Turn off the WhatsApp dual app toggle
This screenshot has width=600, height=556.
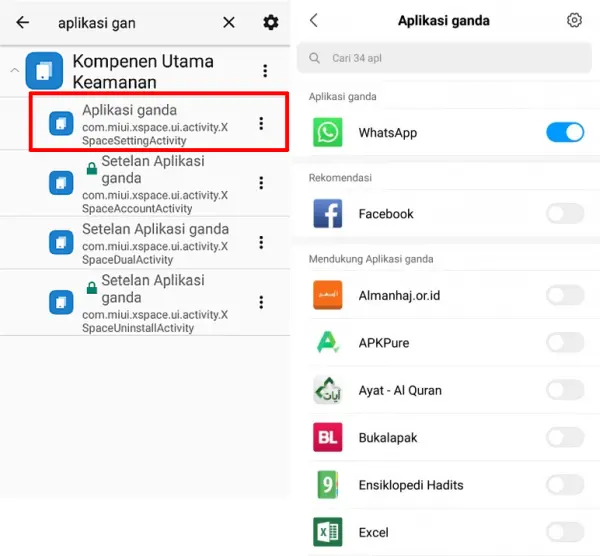(565, 132)
